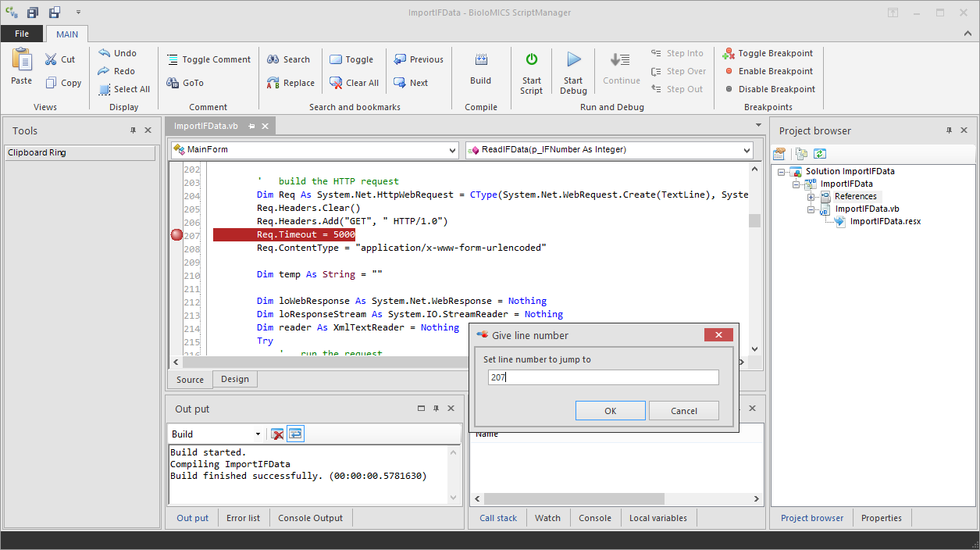Screen dimensions: 980x550
Task: Open the Local variables tab
Action: tap(658, 518)
